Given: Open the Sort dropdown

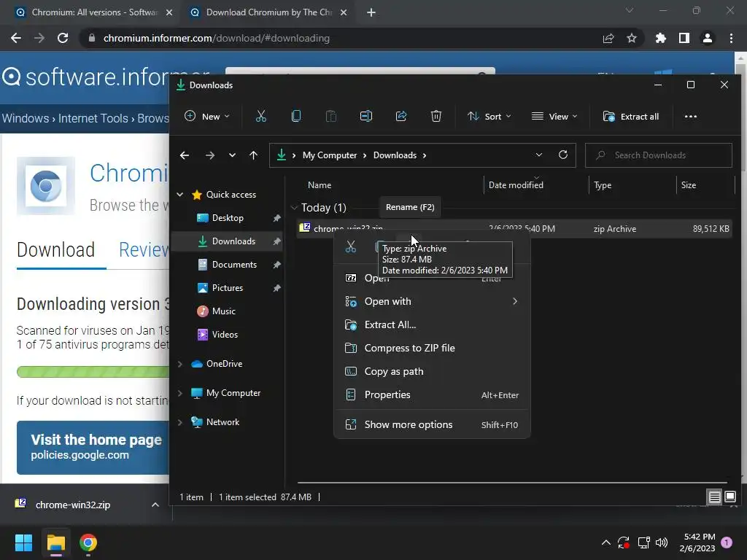Looking at the screenshot, I should tap(489, 116).
